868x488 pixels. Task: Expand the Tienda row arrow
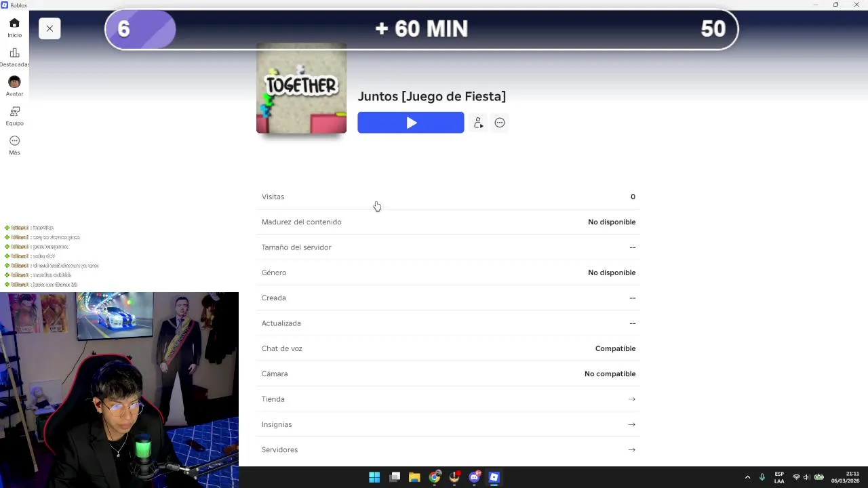pos(631,399)
